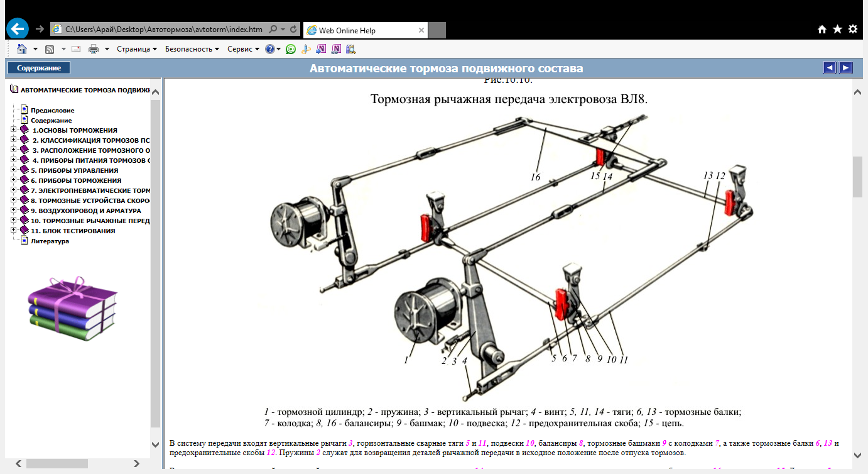Viewport: 868px width, 474px height.
Task: Open the Print dropdown arrow
Action: (x=107, y=48)
